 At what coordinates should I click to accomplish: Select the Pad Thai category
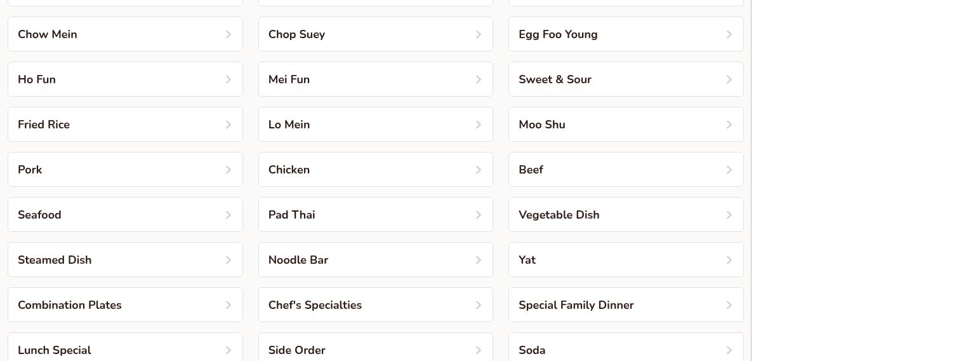coord(375,215)
